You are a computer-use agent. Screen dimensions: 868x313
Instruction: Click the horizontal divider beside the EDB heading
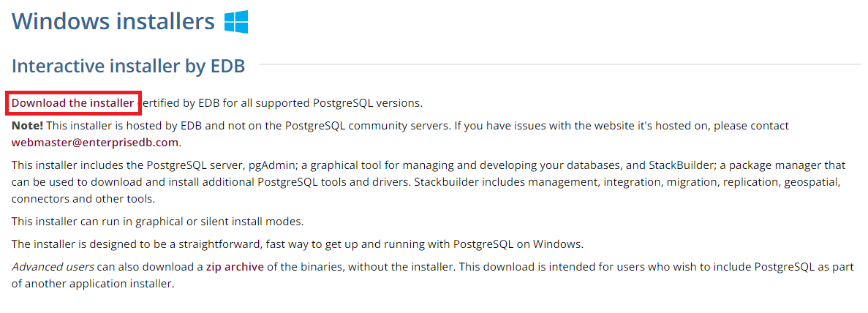coord(556,65)
